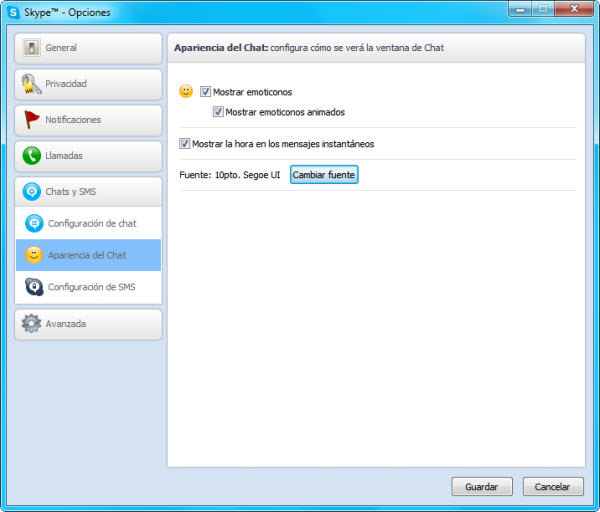This screenshot has width=600, height=512.
Task: Click the blue Chats y SMS icon
Action: [32, 191]
